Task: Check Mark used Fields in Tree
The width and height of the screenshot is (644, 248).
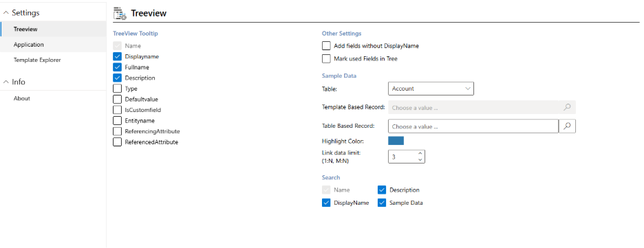Action: (327, 58)
